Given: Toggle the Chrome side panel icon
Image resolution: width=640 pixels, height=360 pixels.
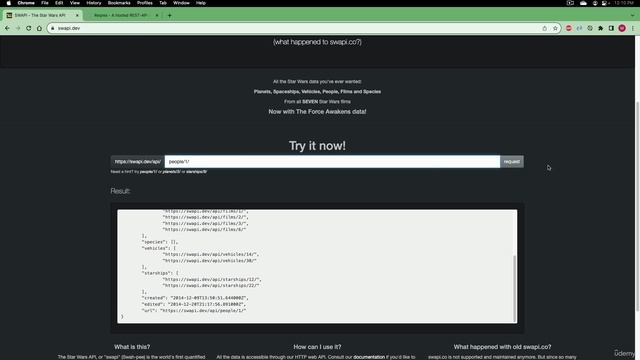Looking at the screenshot, I should click(x=611, y=28).
